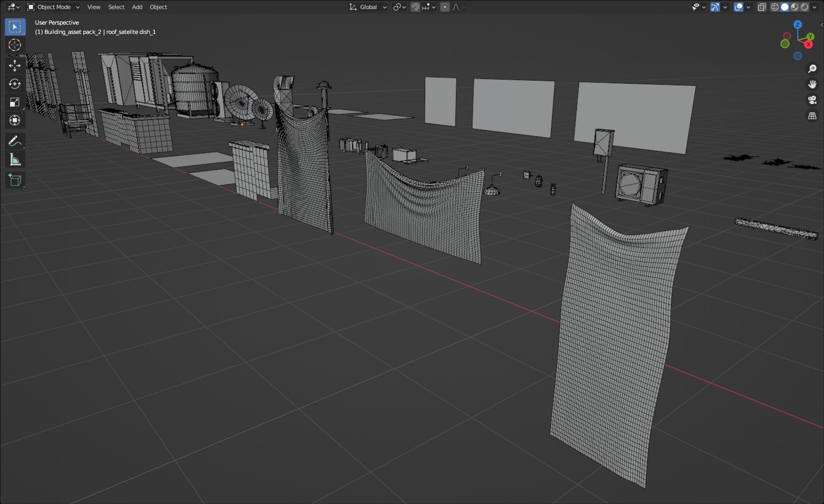
Task: Open the Global transform orientation dropdown
Action: coord(368,7)
